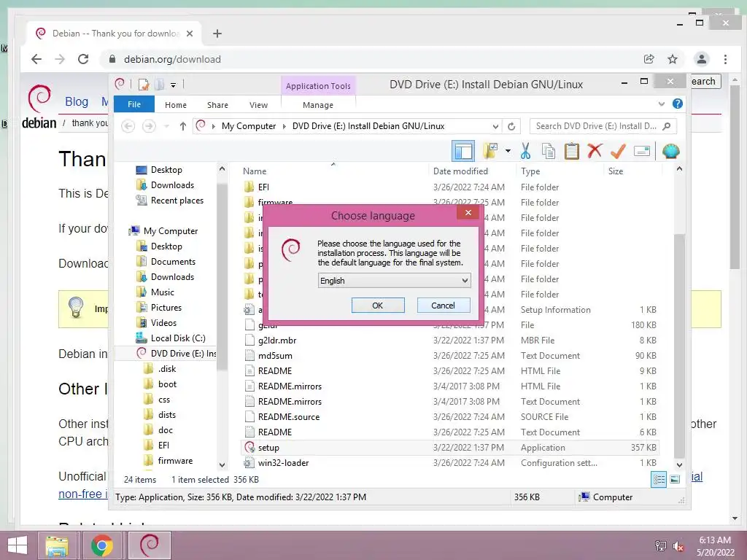747x560 pixels.
Task: Click the Rename icon in Explorer toolbar
Action: click(x=642, y=152)
